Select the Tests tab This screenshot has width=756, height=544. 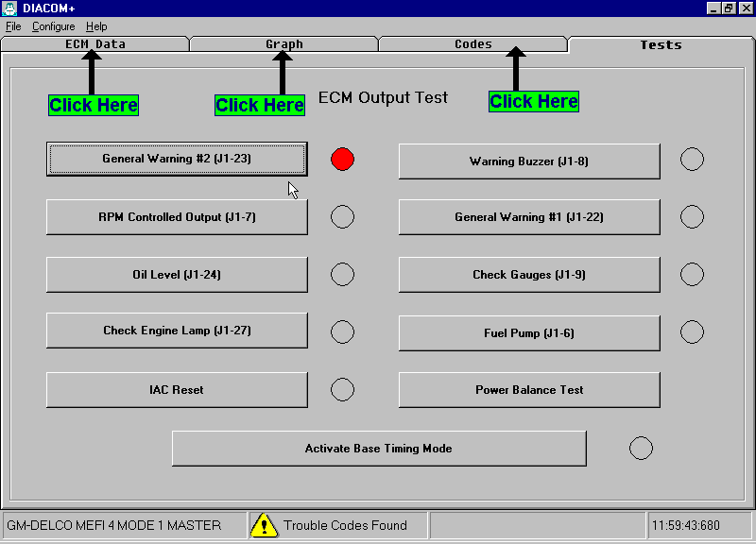tap(661, 44)
